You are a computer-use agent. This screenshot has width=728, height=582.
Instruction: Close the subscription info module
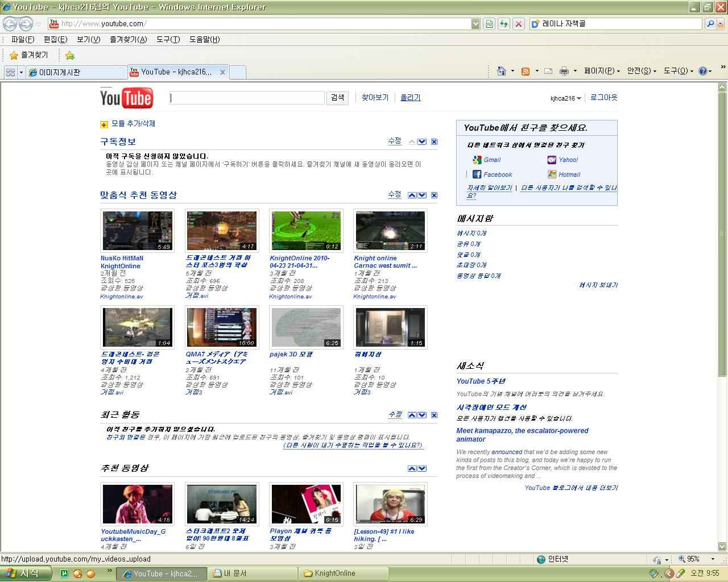click(x=434, y=142)
